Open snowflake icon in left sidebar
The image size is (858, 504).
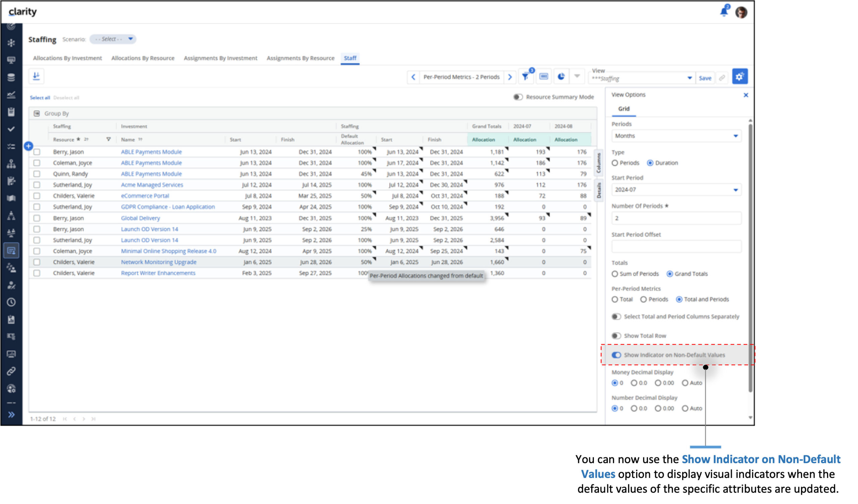click(11, 43)
